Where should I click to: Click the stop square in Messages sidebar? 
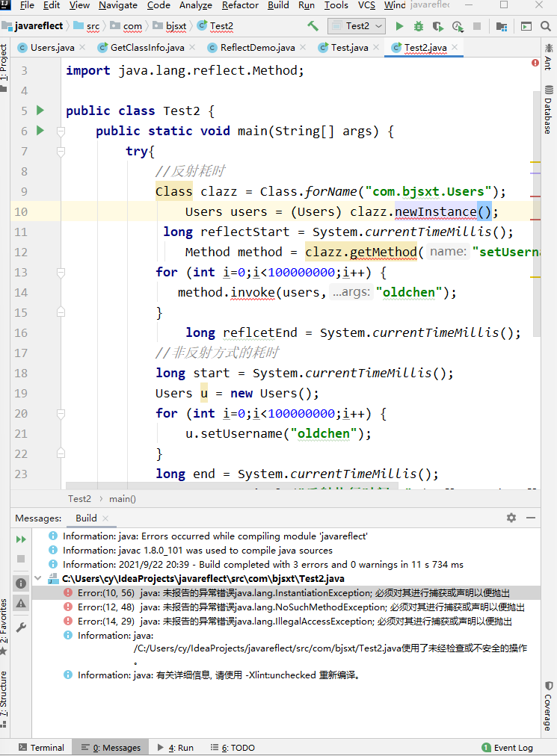pyautogui.click(x=21, y=558)
